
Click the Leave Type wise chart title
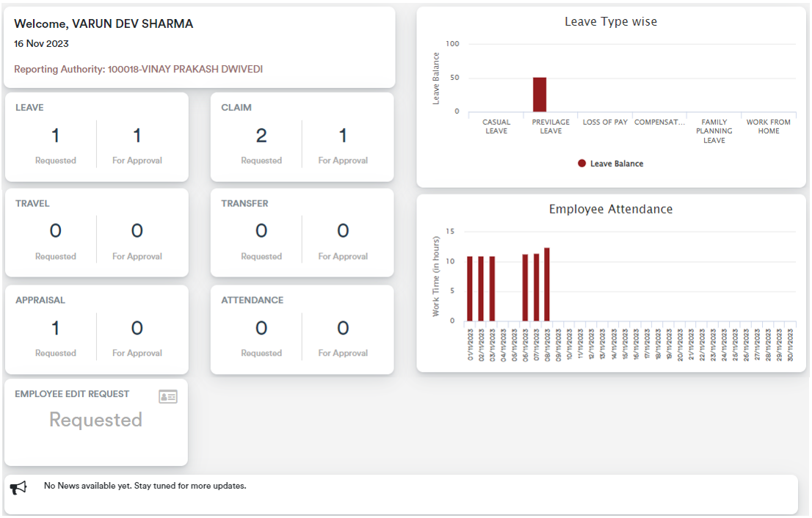610,22
